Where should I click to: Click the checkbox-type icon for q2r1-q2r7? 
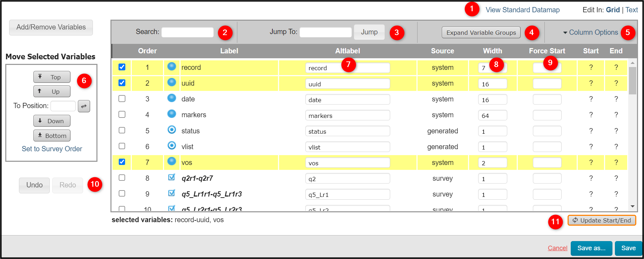coord(171,177)
